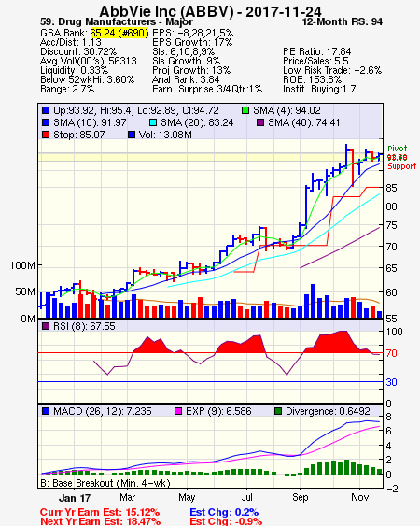Click the Instit. Buying:1.7 text
Image resolution: width=420 pixels, height=526 pixels.
(319, 90)
